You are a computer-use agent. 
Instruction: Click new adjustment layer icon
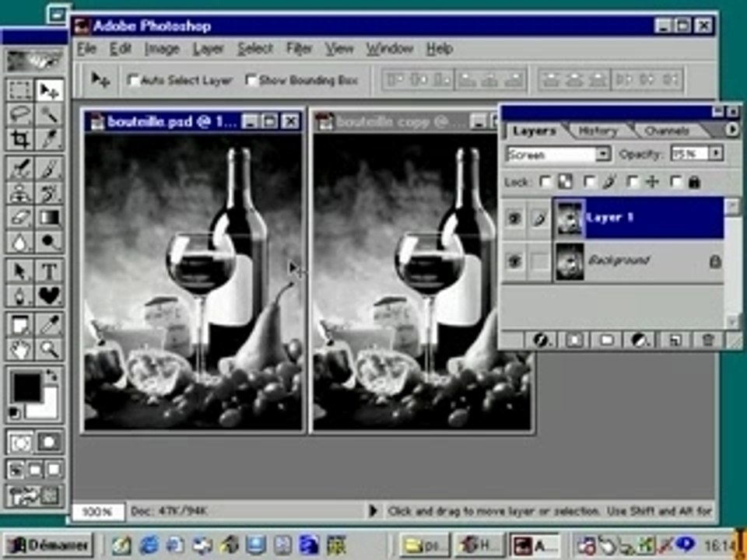coord(640,340)
